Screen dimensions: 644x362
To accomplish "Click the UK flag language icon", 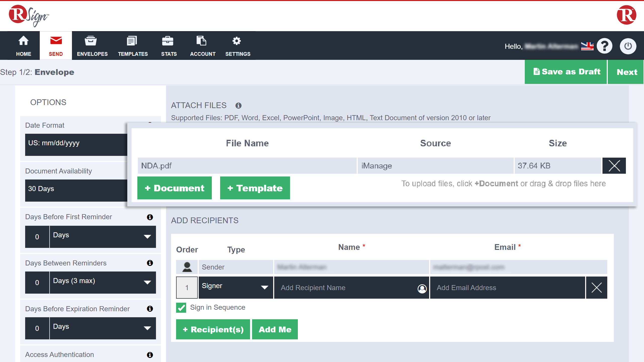I will point(587,46).
